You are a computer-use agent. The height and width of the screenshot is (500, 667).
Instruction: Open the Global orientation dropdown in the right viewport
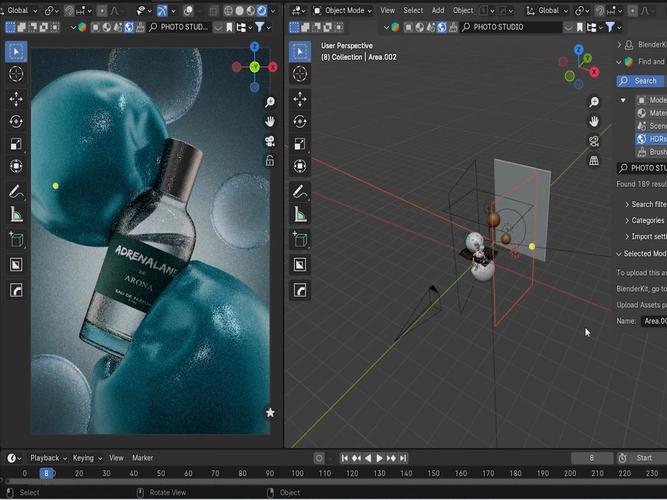point(547,10)
